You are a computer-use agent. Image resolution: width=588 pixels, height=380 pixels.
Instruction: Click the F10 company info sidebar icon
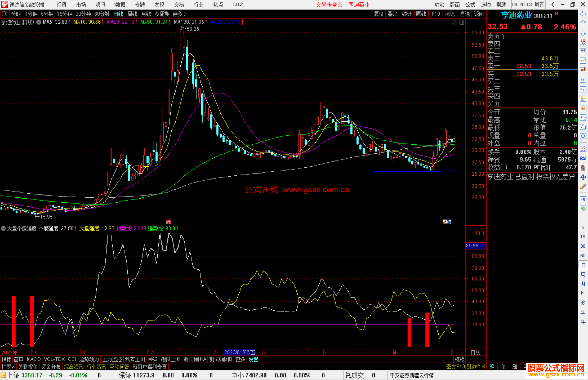[583, 89]
